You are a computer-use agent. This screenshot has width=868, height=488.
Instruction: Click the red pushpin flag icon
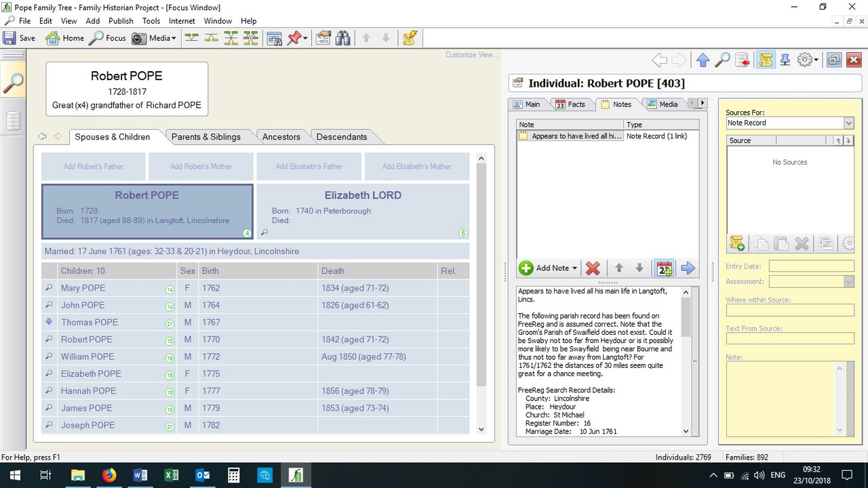click(294, 38)
